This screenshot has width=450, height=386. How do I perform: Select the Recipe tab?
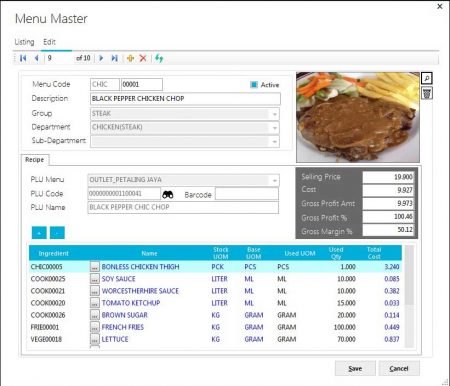35,160
